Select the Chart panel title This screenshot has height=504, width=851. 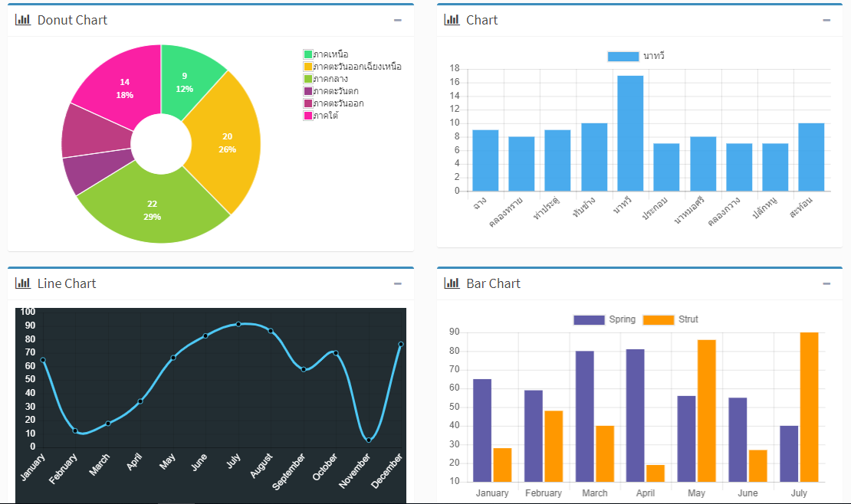(x=482, y=21)
